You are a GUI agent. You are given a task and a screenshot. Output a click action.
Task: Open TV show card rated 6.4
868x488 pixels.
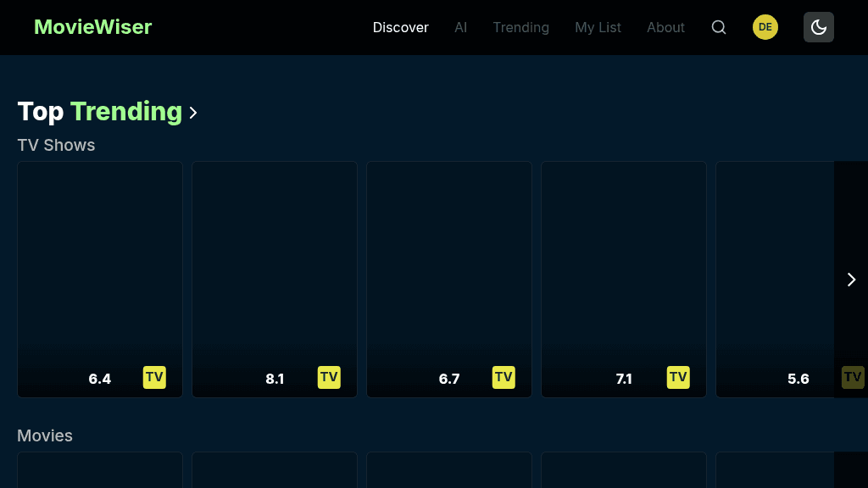(100, 280)
